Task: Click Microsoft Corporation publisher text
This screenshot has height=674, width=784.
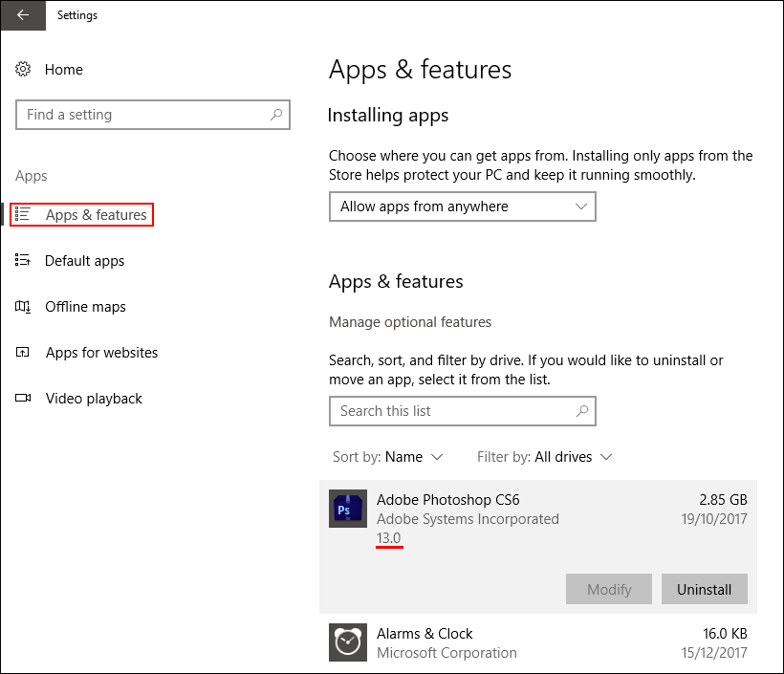Action: tap(447, 653)
